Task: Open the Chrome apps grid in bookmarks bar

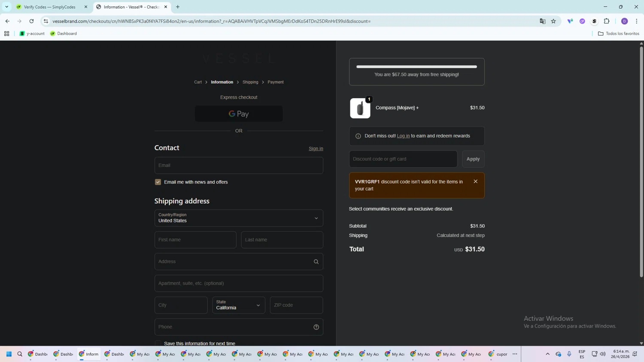Action: 7,33
